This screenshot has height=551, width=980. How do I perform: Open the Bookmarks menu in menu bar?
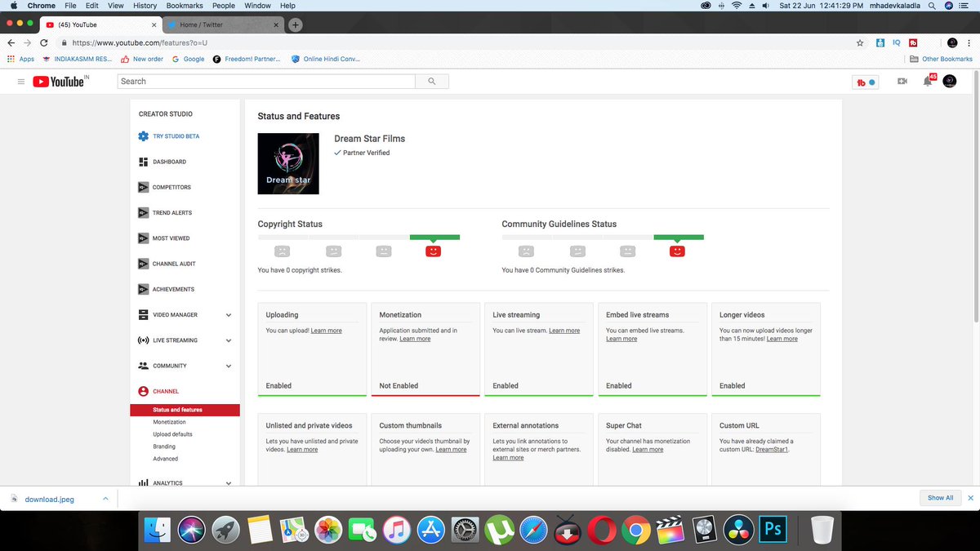184,6
